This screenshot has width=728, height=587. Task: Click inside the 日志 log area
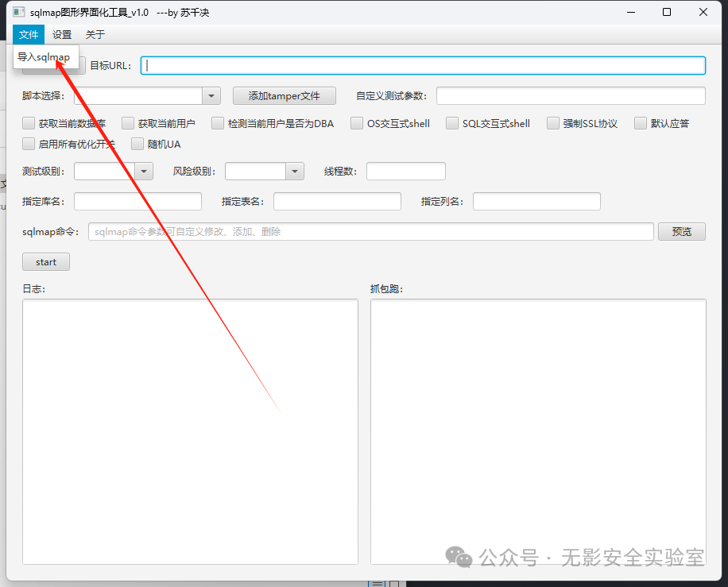point(191,431)
